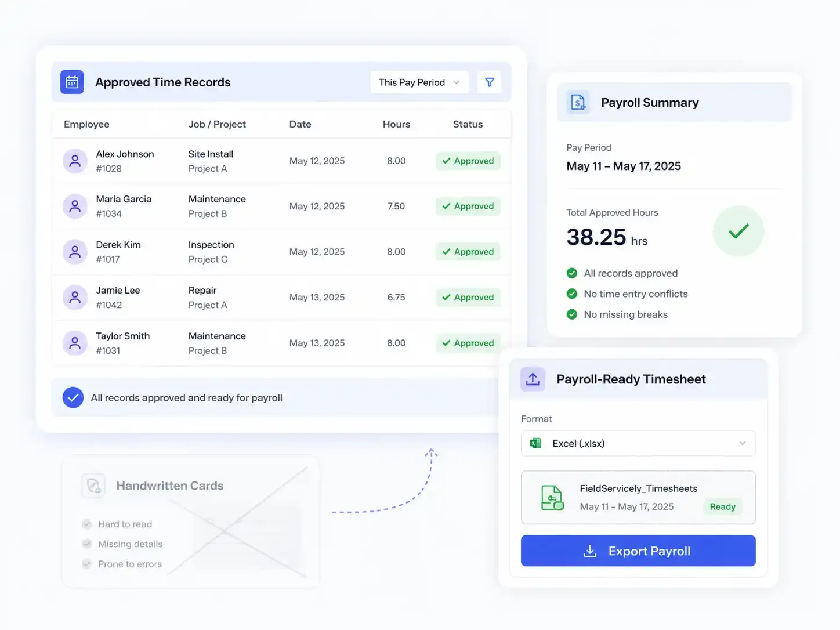Click the check mark beside Hard to read
Viewport: 840px width, 630px height.
(87, 524)
